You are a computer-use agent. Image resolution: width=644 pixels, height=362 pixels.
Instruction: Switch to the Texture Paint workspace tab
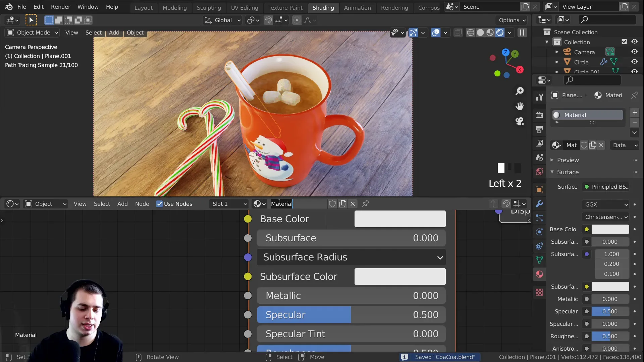[x=285, y=7]
